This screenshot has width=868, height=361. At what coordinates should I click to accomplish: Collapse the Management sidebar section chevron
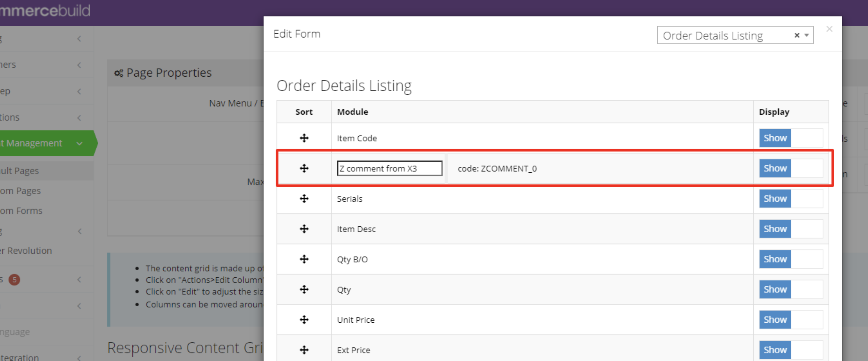point(80,143)
